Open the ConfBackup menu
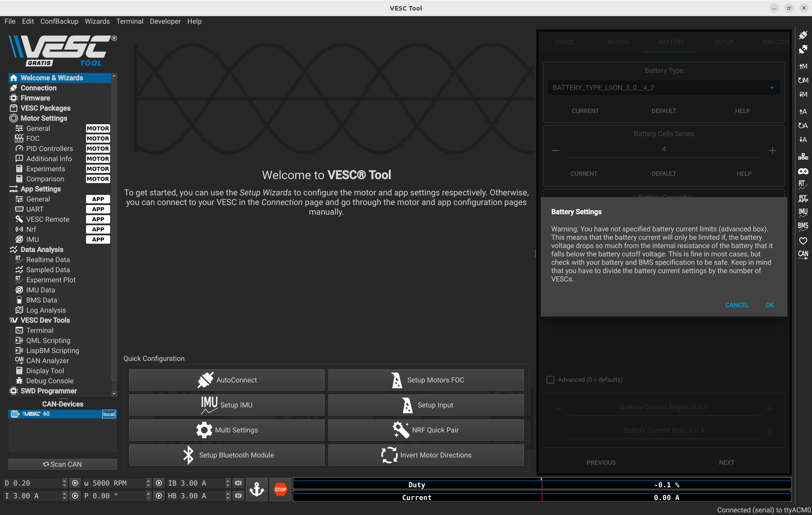Viewport: 812px width, 515px height. tap(59, 21)
